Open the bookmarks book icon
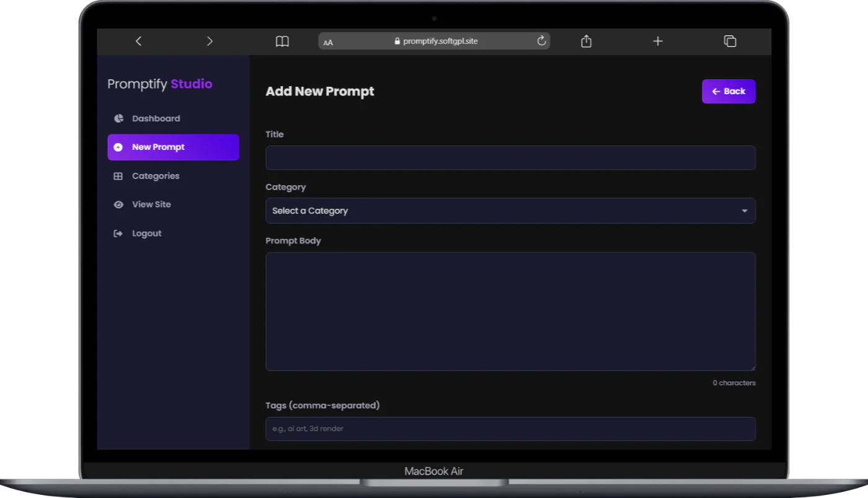 pyautogui.click(x=282, y=41)
